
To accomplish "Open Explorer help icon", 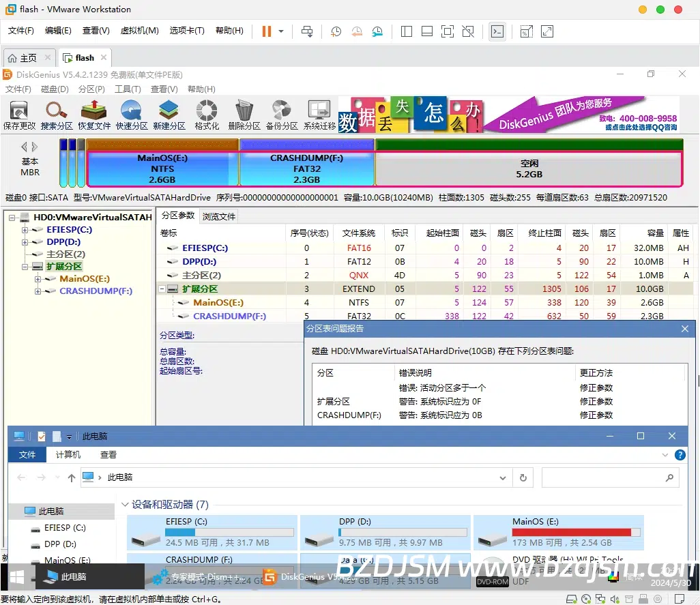I will tap(680, 455).
